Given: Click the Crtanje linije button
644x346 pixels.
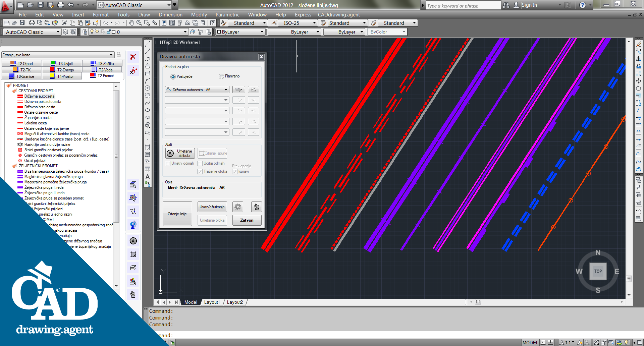Looking at the screenshot, I should tap(177, 214).
